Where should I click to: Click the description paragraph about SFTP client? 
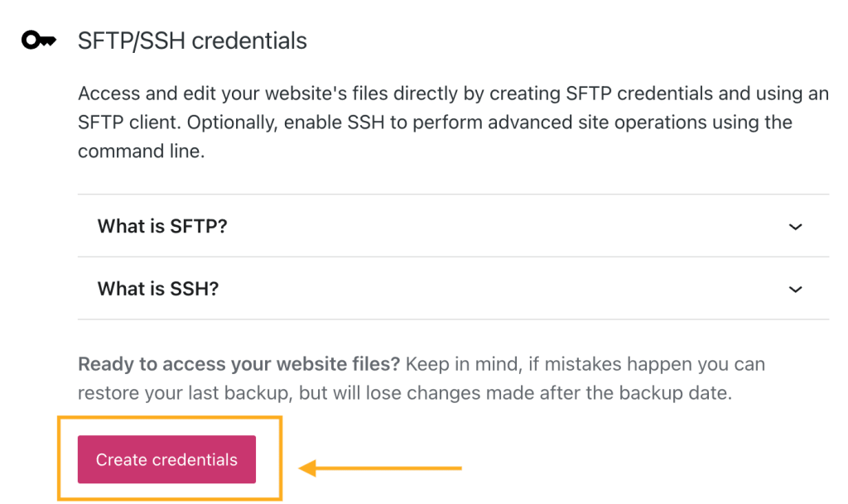point(453,122)
